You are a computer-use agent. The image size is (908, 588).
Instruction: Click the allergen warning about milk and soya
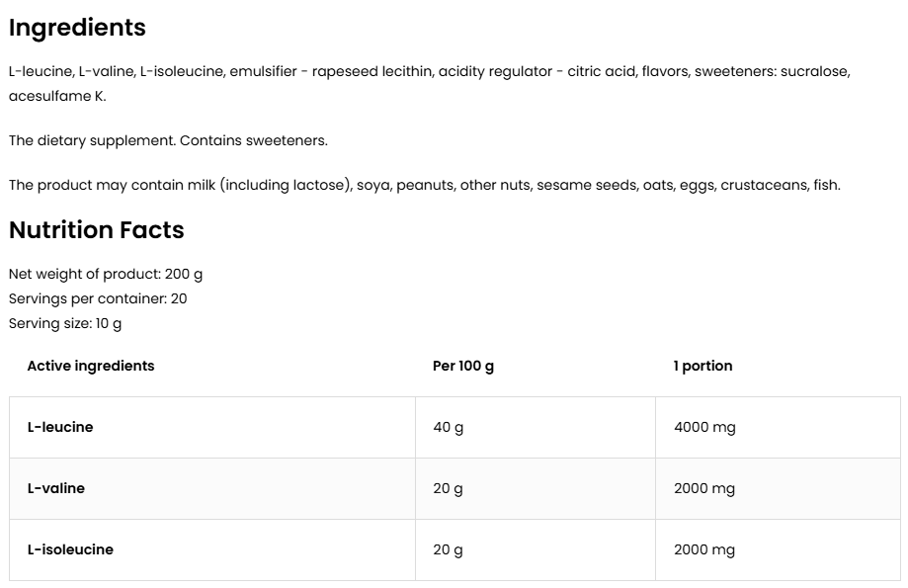(424, 185)
